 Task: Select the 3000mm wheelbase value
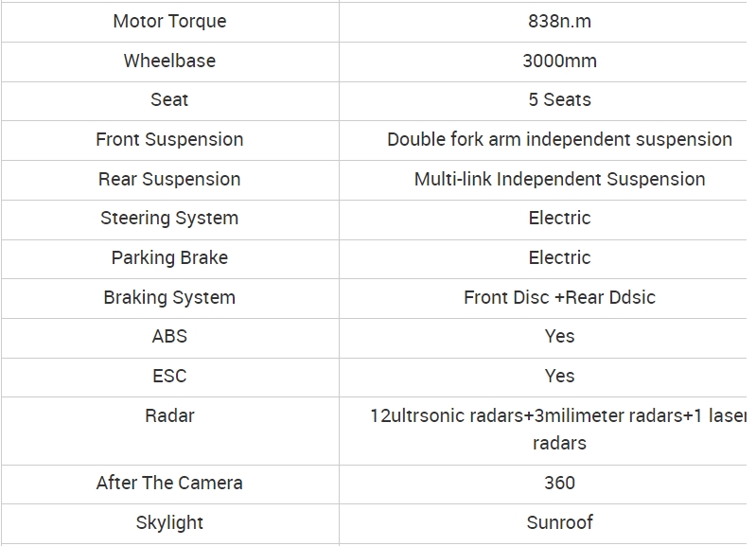coord(559,61)
